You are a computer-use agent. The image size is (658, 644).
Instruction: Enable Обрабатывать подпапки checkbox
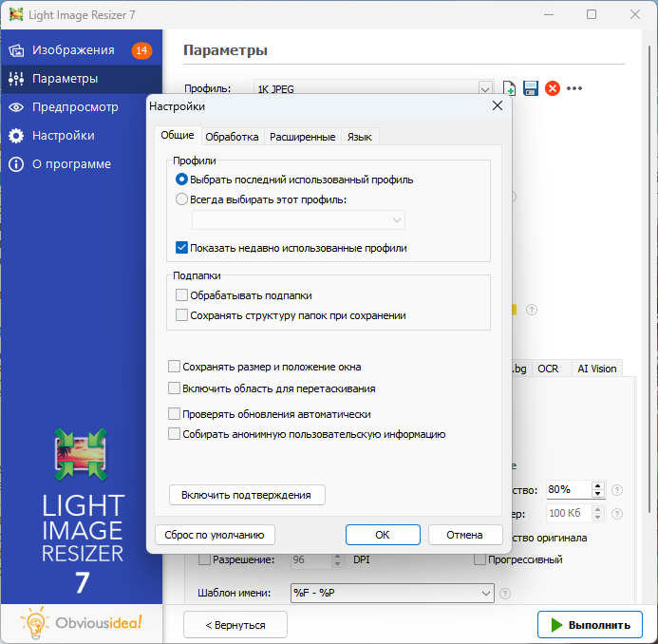coord(182,295)
